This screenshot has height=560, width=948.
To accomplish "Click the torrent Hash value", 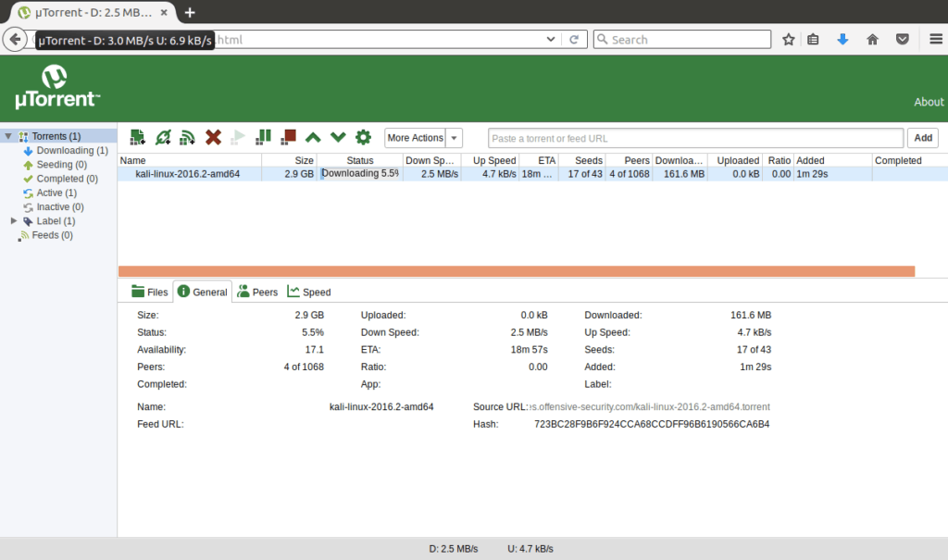I will pyautogui.click(x=652, y=424).
